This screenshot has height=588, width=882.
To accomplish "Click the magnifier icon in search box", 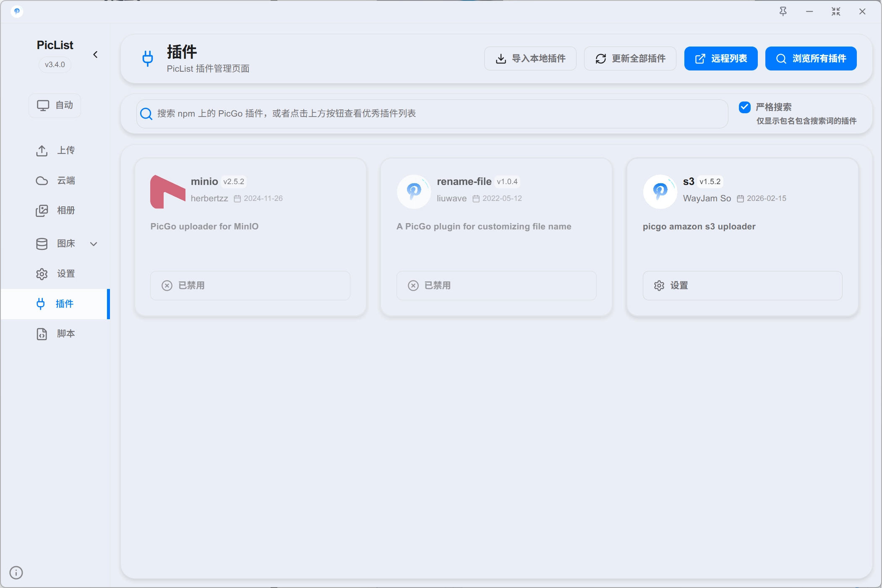I will point(146,114).
